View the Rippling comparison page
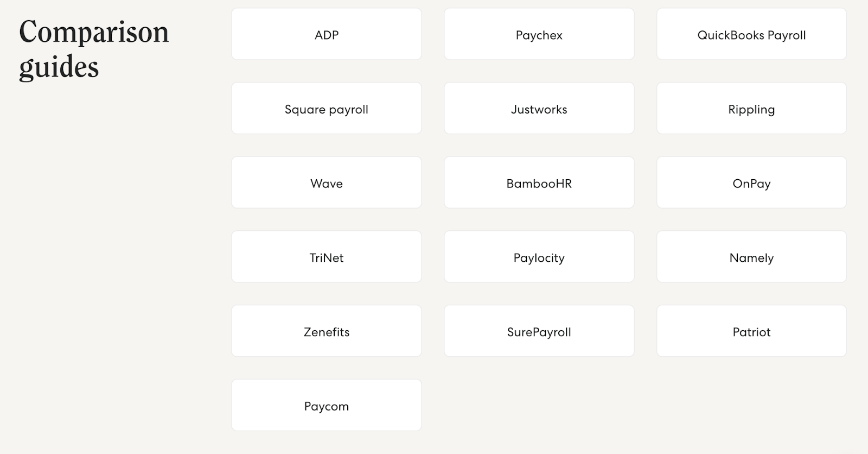Image resolution: width=868 pixels, height=454 pixels. [751, 108]
